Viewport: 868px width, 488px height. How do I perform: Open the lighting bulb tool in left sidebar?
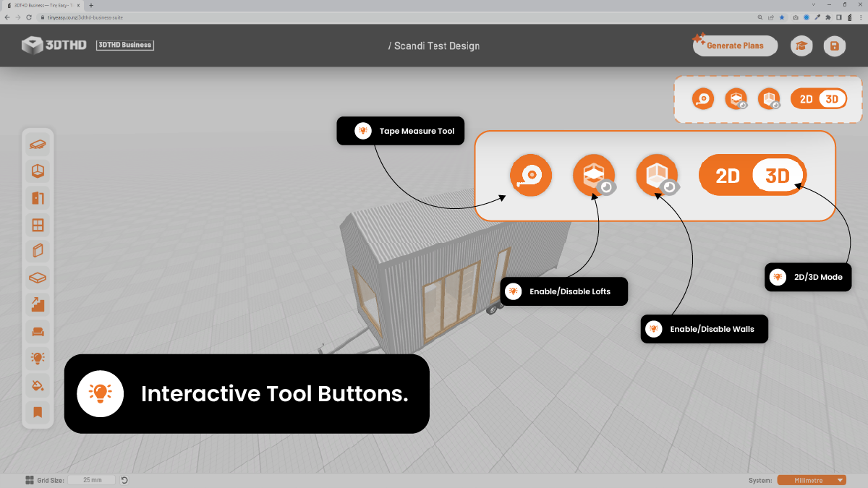pyautogui.click(x=38, y=358)
